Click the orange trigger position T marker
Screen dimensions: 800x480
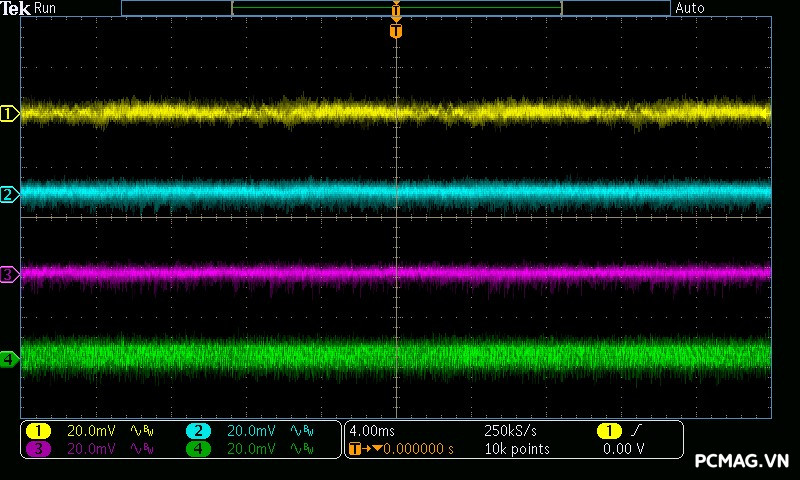(x=396, y=31)
